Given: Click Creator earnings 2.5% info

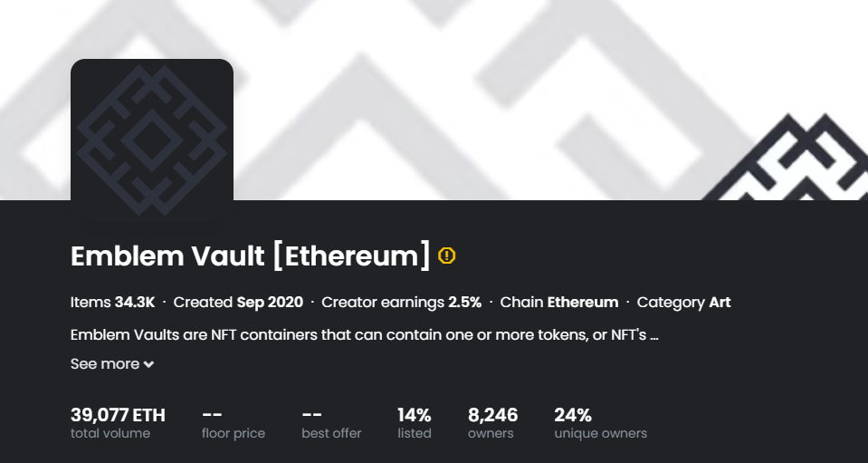Looking at the screenshot, I should point(401,303).
